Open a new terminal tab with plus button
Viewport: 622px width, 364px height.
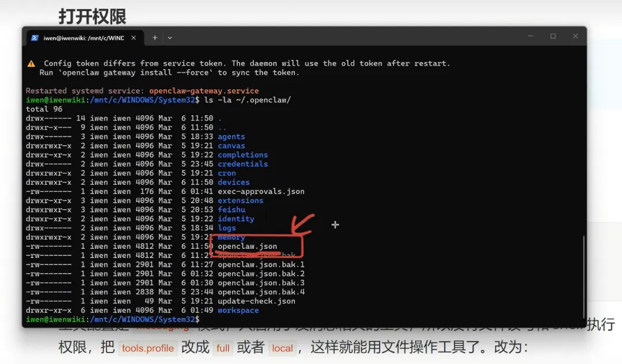tap(155, 37)
